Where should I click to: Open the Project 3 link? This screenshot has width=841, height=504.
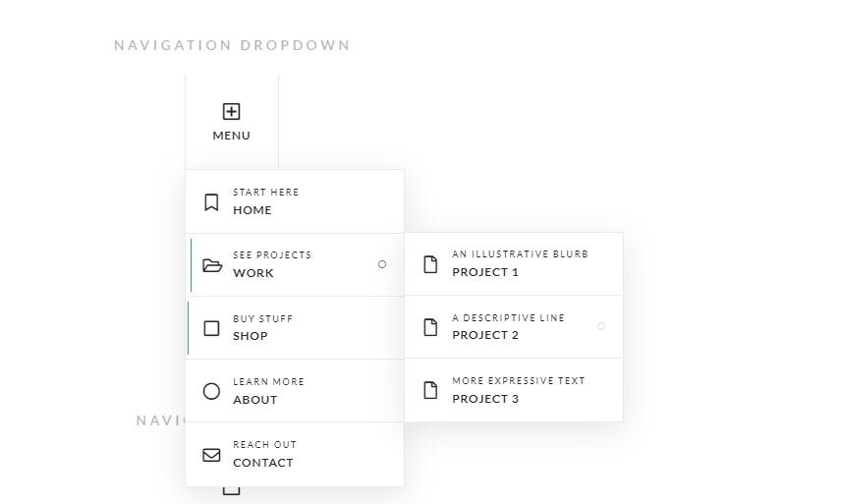click(485, 399)
